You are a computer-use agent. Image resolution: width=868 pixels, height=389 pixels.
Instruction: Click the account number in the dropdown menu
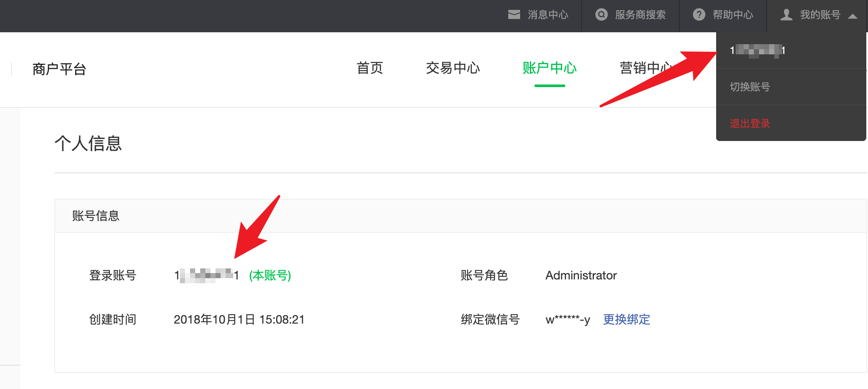coord(757,51)
